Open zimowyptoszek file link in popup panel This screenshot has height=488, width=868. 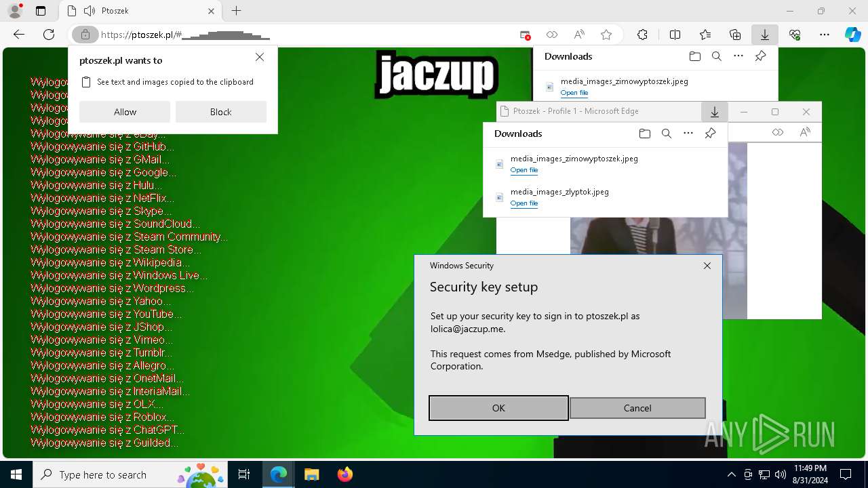tap(524, 170)
